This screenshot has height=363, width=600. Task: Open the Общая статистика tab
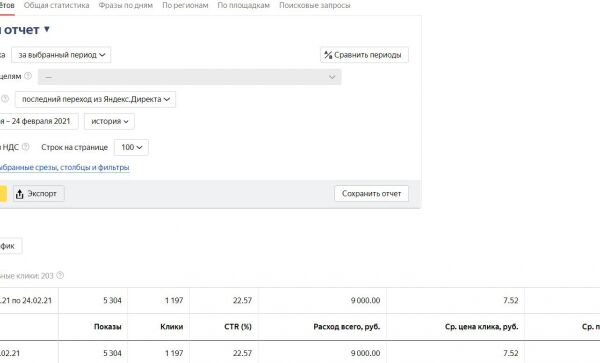click(x=56, y=5)
